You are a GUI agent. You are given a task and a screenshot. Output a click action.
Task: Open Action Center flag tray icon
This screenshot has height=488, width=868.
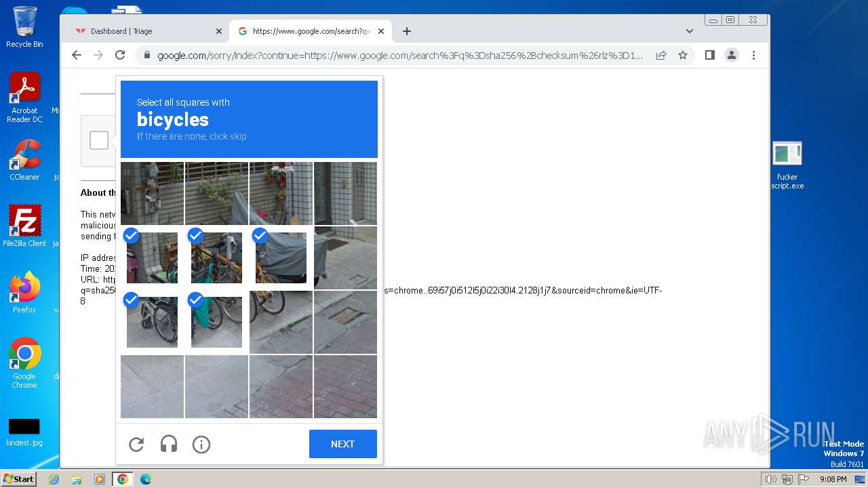pyautogui.click(x=804, y=479)
